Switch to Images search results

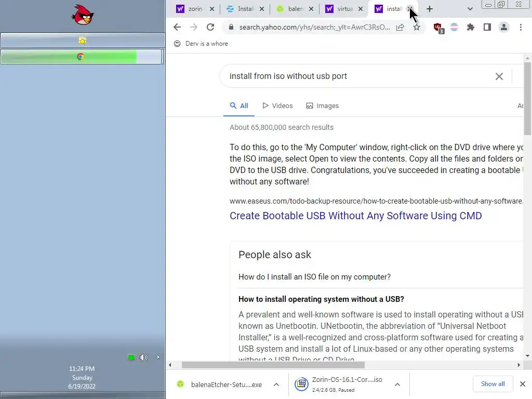[x=322, y=106]
